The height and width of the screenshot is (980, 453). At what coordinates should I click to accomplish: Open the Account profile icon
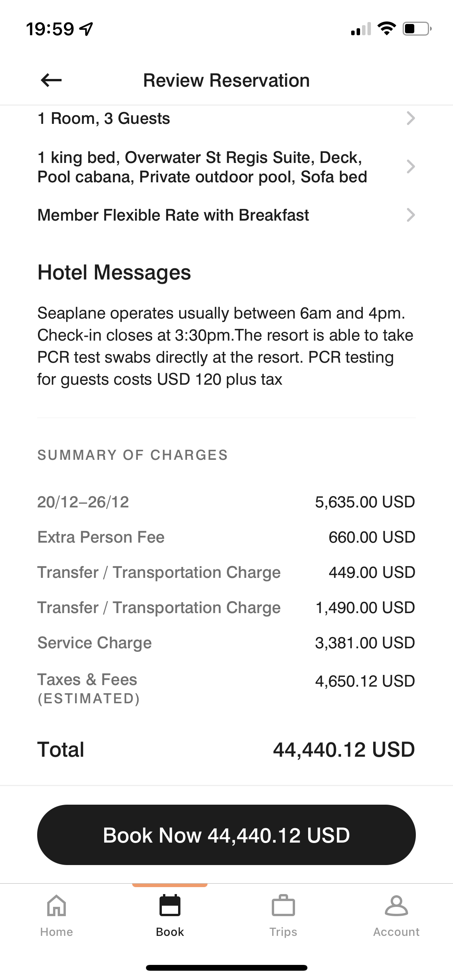click(396, 905)
